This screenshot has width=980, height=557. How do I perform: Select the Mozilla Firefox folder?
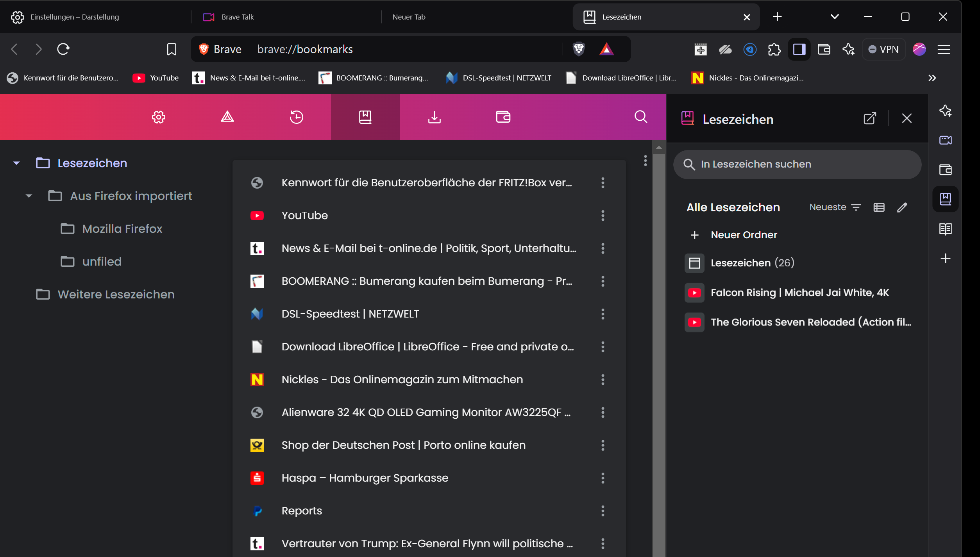tap(111, 229)
